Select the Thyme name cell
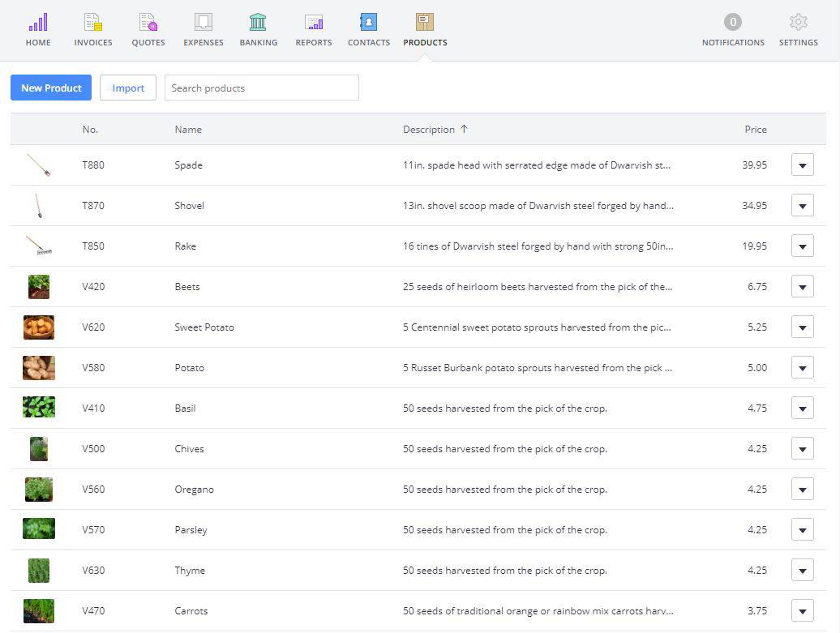The image size is (840, 633). coord(190,571)
